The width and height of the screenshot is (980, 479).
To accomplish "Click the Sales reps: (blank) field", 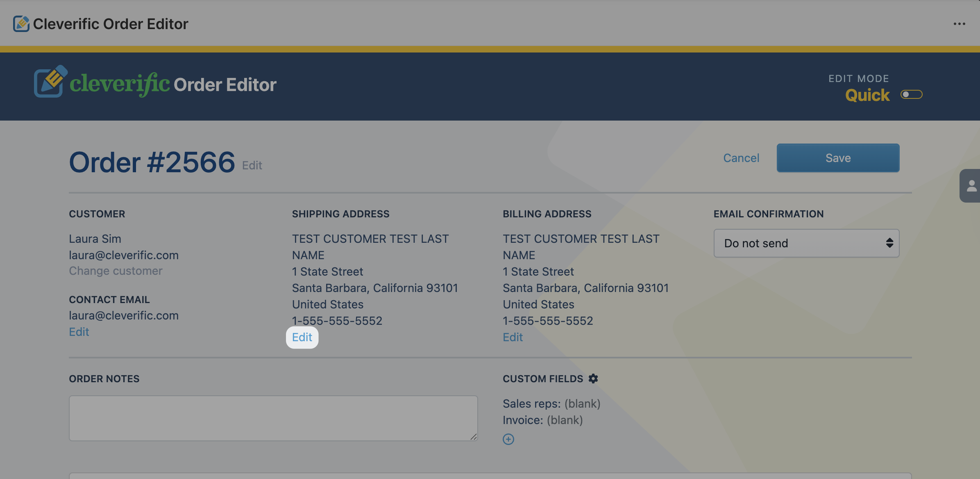I will click(x=551, y=404).
